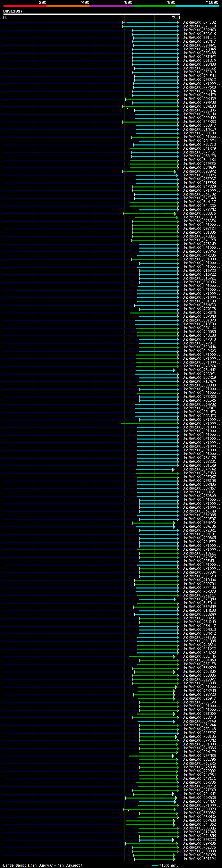Viewport: 222px width, 868px height.
Task: Click UniRef100_B8LFH5 label
Action: (x=199, y=656)
